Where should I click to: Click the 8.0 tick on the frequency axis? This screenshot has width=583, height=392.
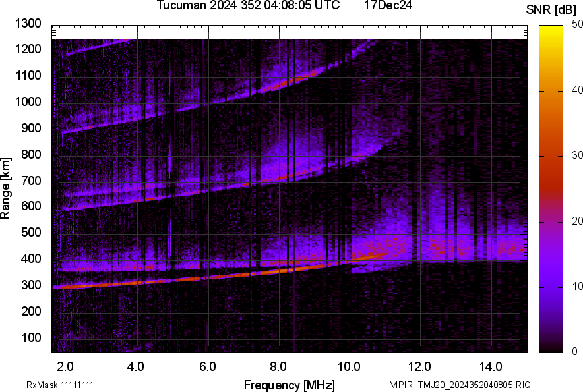tap(278, 366)
